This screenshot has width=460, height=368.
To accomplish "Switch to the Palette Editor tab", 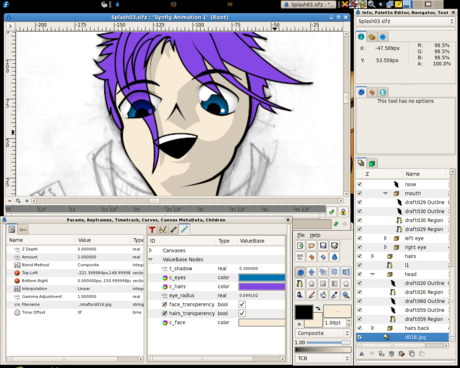I will tap(372, 37).
